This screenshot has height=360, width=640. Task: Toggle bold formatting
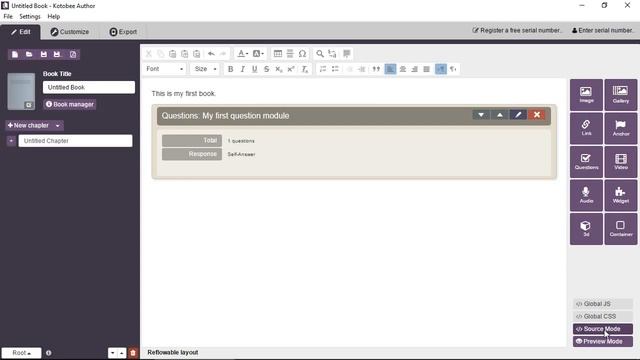coord(230,69)
